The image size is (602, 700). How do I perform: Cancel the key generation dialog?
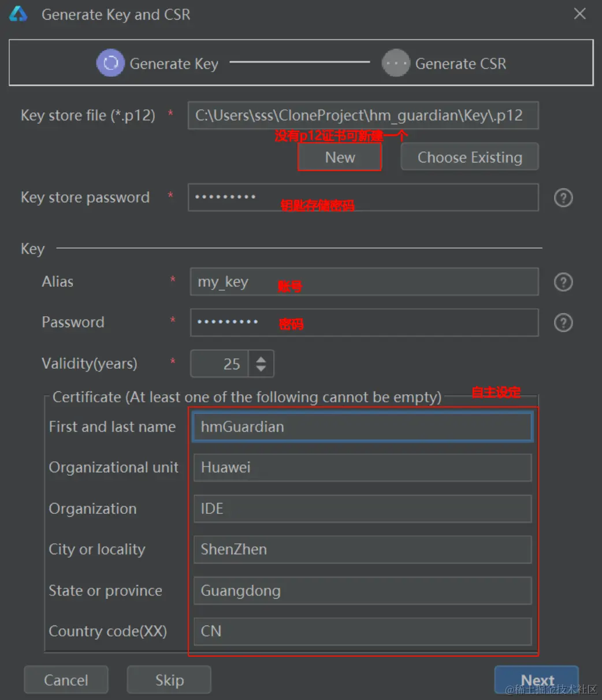[x=66, y=680]
